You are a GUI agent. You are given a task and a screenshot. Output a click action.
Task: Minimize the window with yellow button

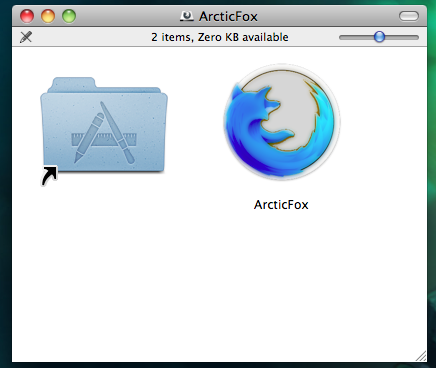(x=48, y=16)
